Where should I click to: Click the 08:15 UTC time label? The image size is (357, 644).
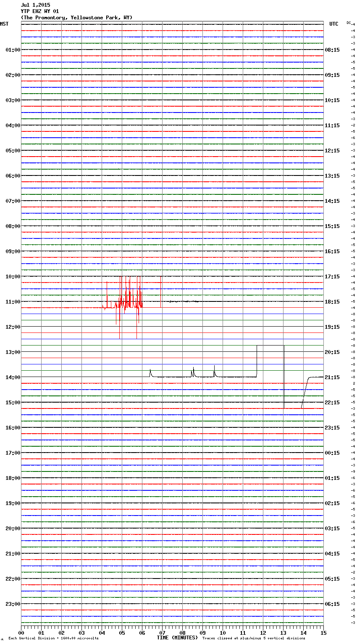332,50
